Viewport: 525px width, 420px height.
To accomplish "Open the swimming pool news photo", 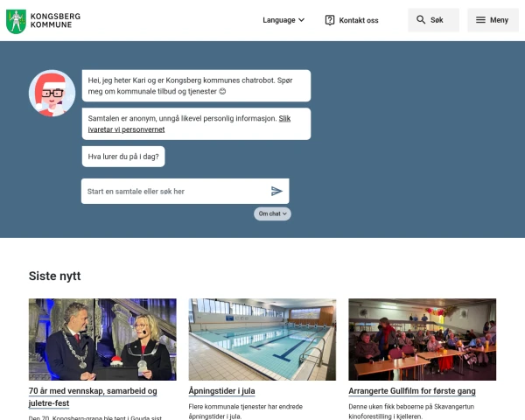I will point(262,339).
